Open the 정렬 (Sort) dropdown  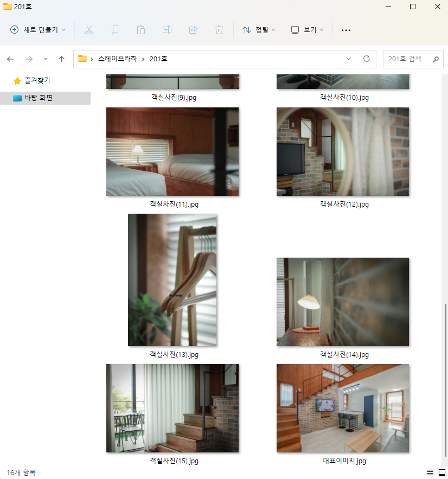259,30
